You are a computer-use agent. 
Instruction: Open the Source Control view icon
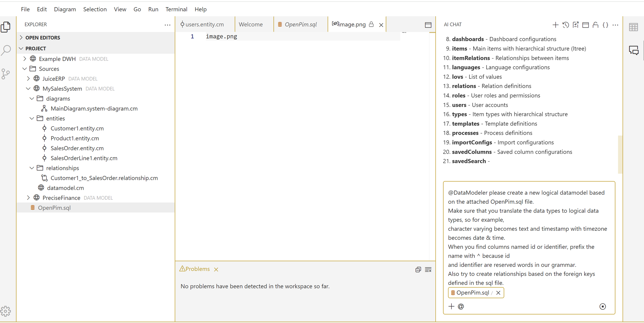(6, 74)
